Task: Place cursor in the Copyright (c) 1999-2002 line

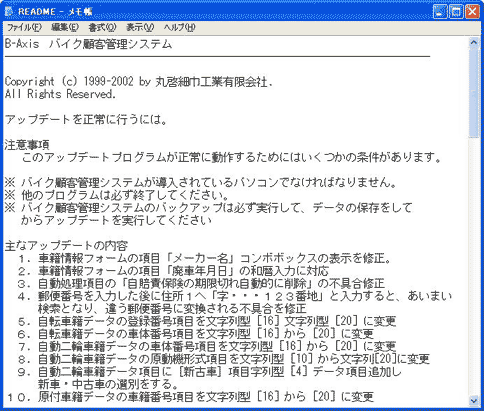Action: pos(138,82)
